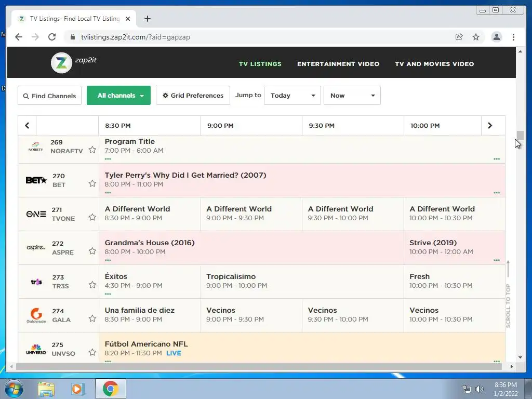Expand Grandma's House details dots
The width and height of the screenshot is (532, 399).
108,260
